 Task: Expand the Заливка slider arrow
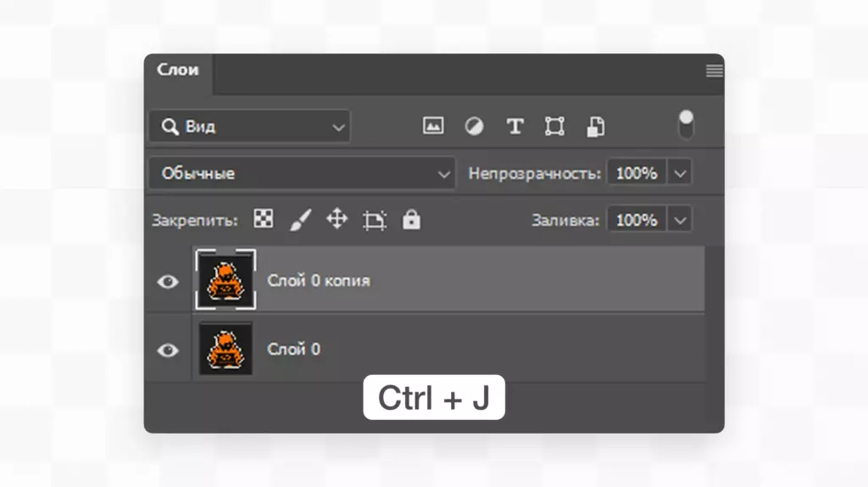click(680, 221)
